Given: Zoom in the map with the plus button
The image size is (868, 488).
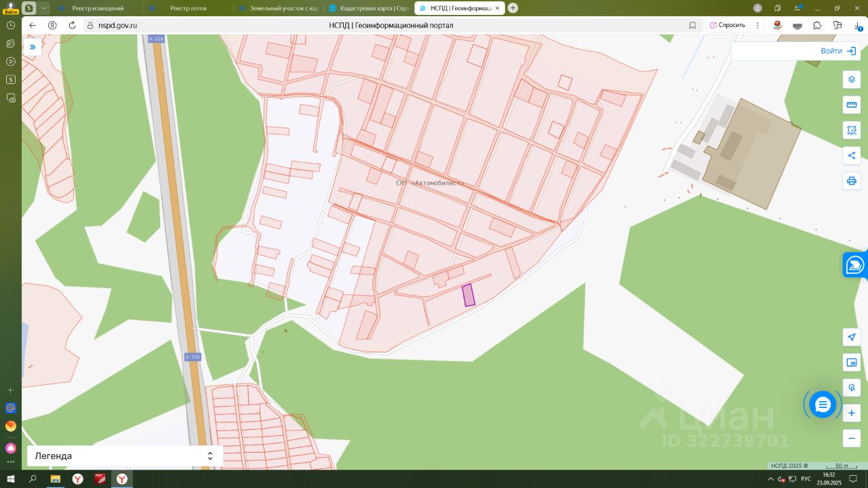Looking at the screenshot, I should [x=852, y=413].
